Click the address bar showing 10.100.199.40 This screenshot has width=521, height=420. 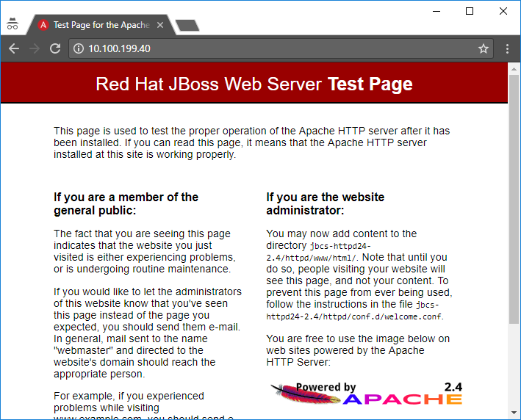[281, 48]
